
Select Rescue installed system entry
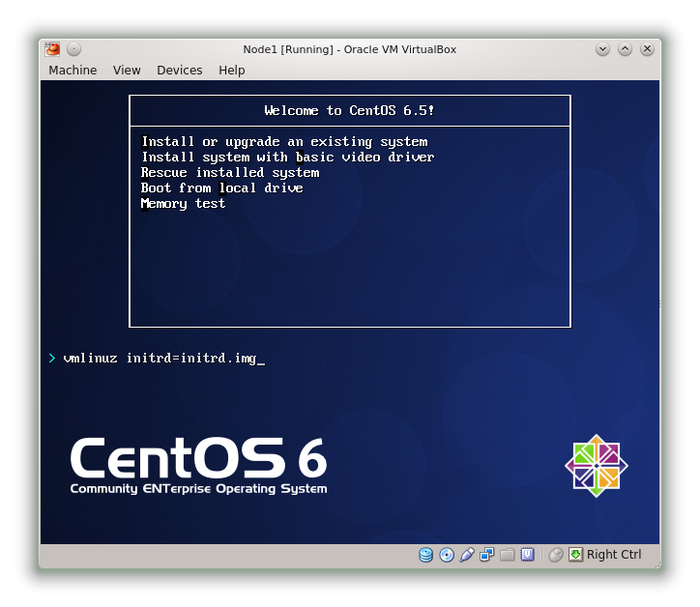click(x=230, y=173)
